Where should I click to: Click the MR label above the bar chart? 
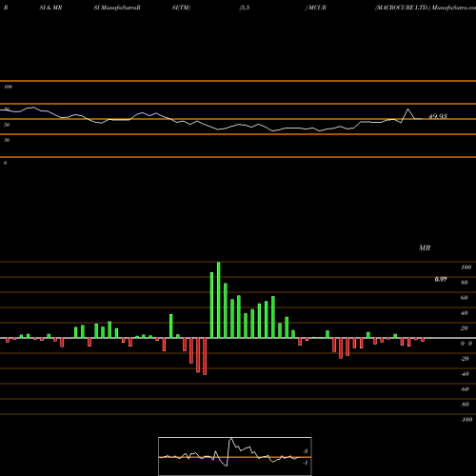point(425,248)
